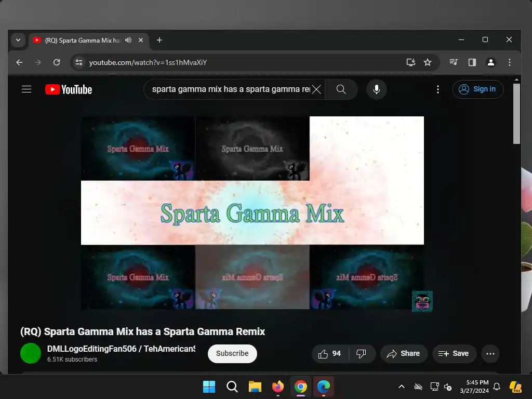Minimize the Chrome window

point(461,39)
